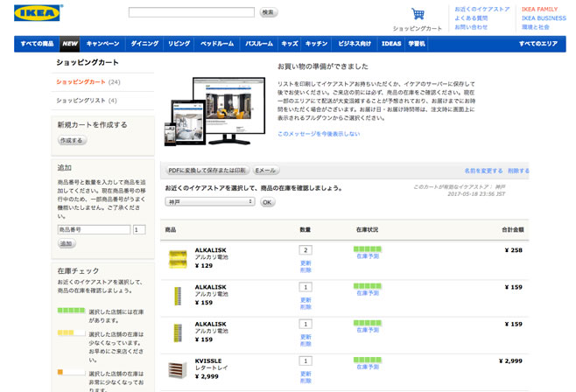
Task: Open リビング menu item
Action: (x=179, y=44)
